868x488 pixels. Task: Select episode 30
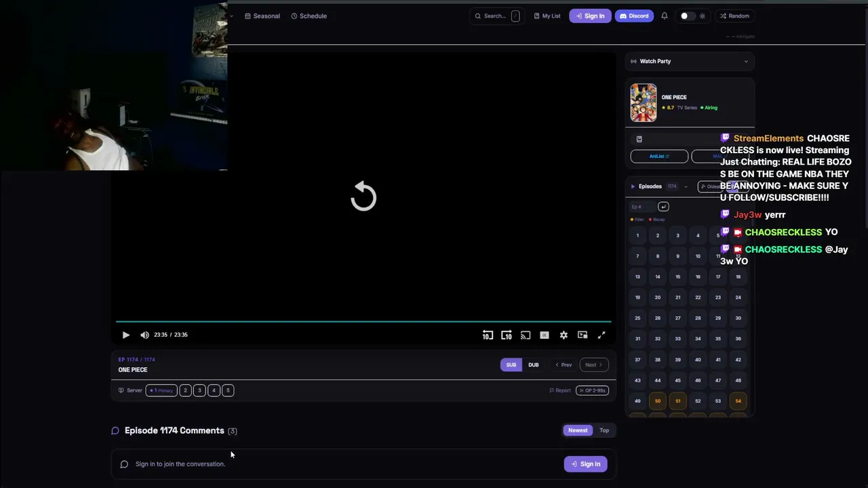click(738, 318)
